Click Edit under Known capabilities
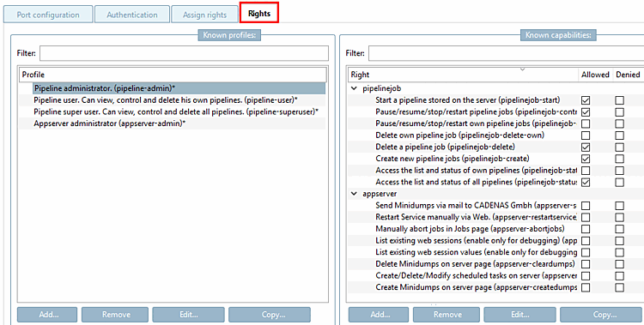Screen dimensions: 644x325 [520, 315]
